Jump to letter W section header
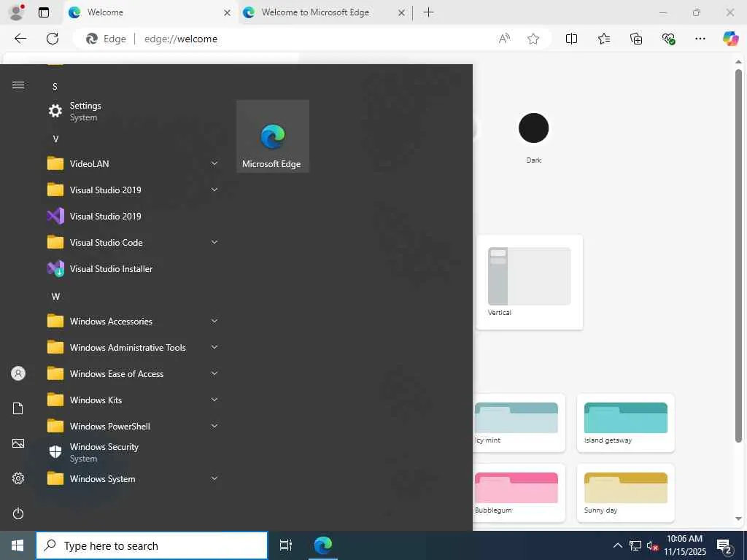747x560 pixels. coord(55,297)
